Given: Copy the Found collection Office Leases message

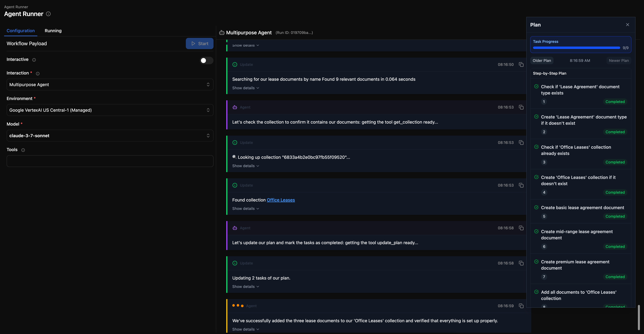Looking at the screenshot, I should pyautogui.click(x=521, y=185).
